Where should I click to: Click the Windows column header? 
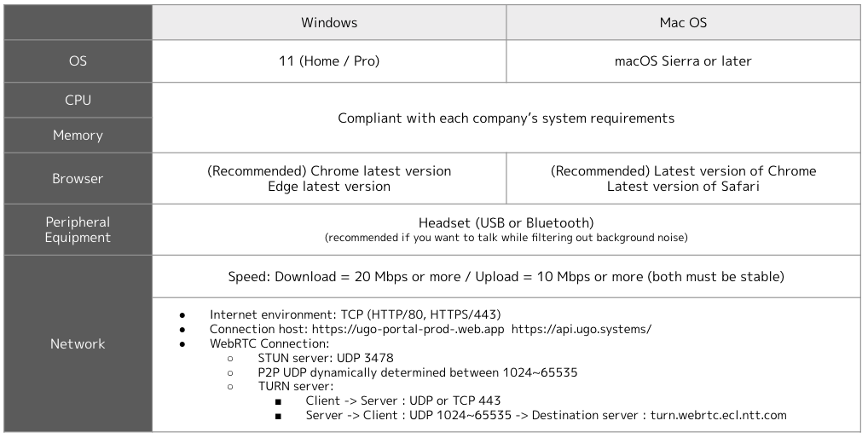329,23
